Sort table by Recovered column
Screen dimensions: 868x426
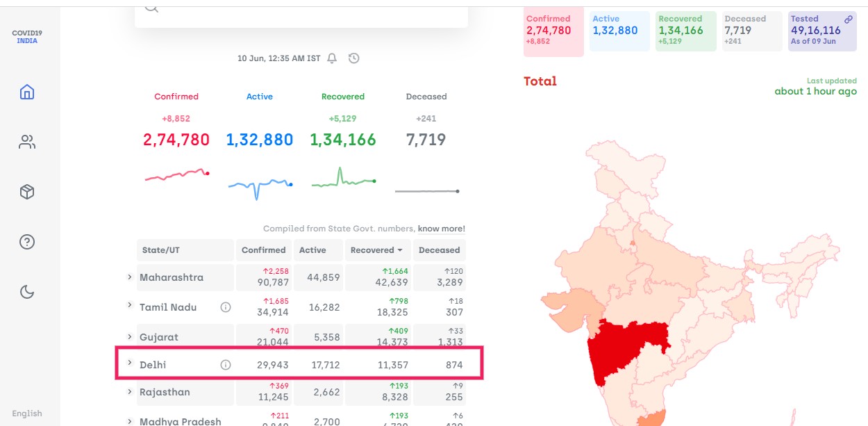tap(376, 250)
